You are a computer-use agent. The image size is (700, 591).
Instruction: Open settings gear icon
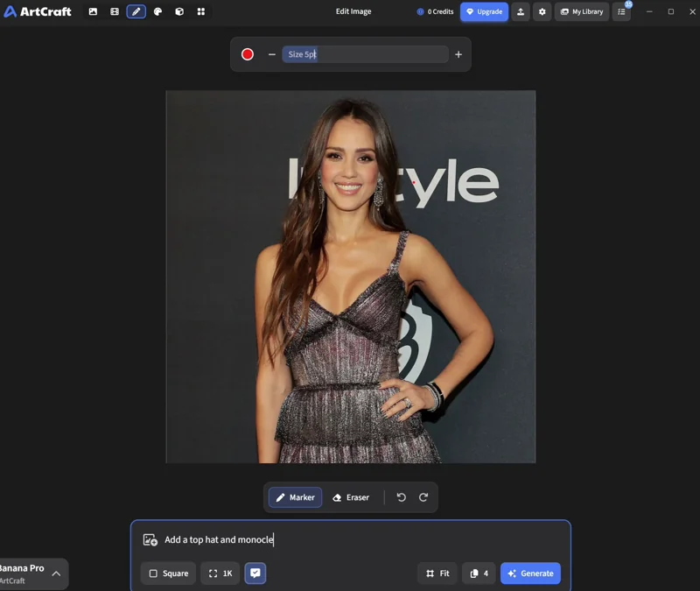[542, 11]
